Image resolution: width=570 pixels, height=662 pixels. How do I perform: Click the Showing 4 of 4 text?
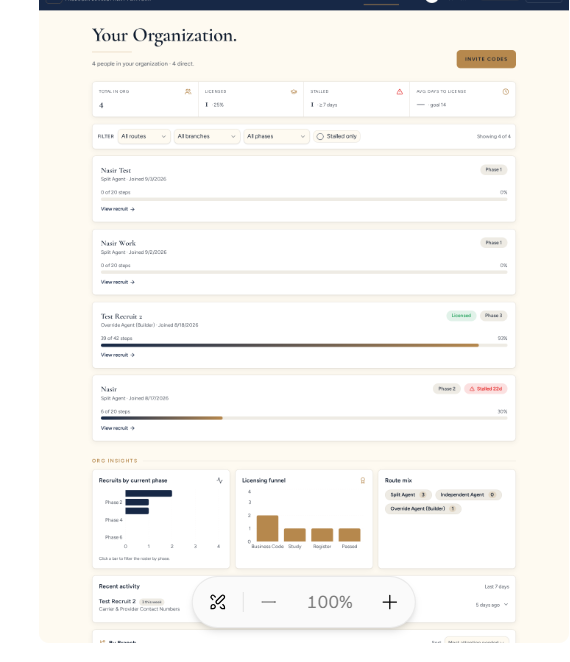(494, 136)
